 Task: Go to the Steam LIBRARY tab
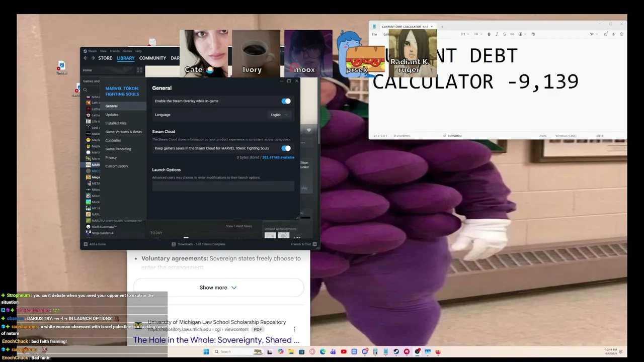(126, 58)
